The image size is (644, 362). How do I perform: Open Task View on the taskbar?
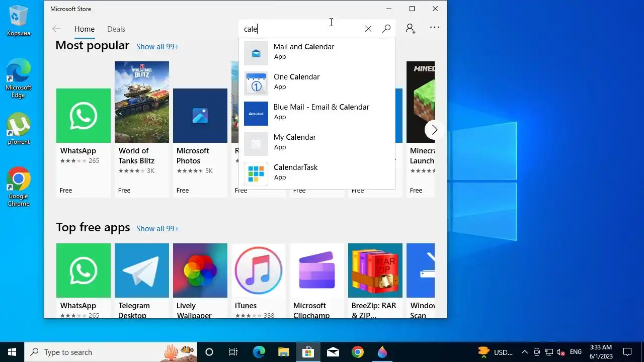pos(233,352)
